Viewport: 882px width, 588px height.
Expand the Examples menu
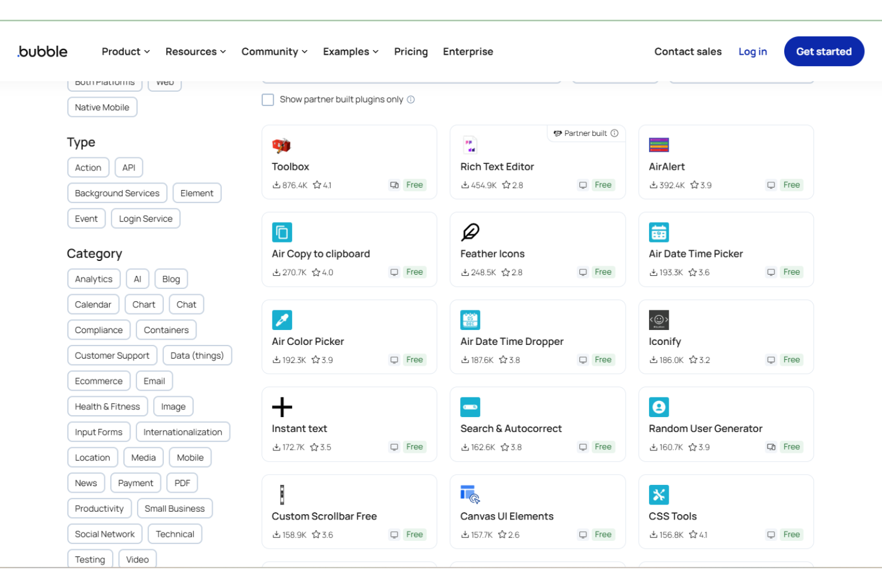coord(350,52)
